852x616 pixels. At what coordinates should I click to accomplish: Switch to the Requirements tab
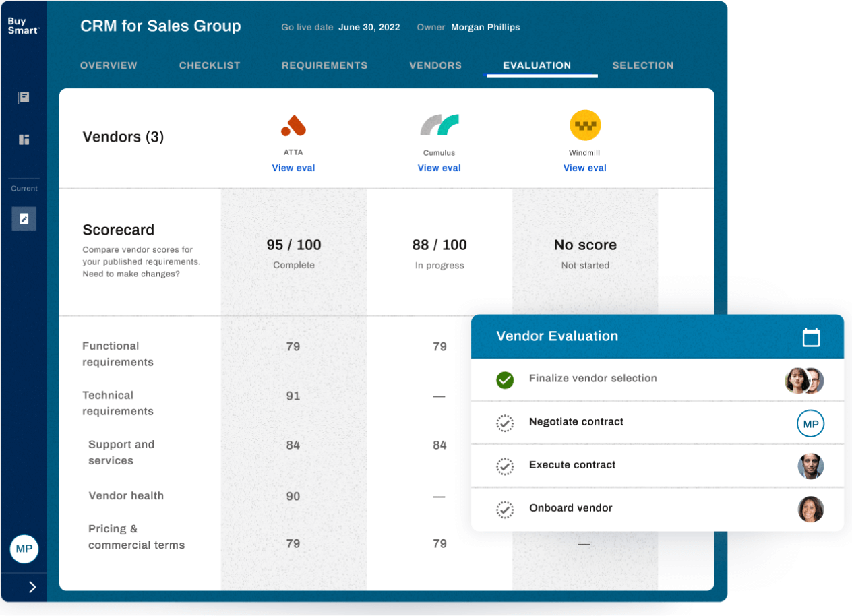pos(324,65)
